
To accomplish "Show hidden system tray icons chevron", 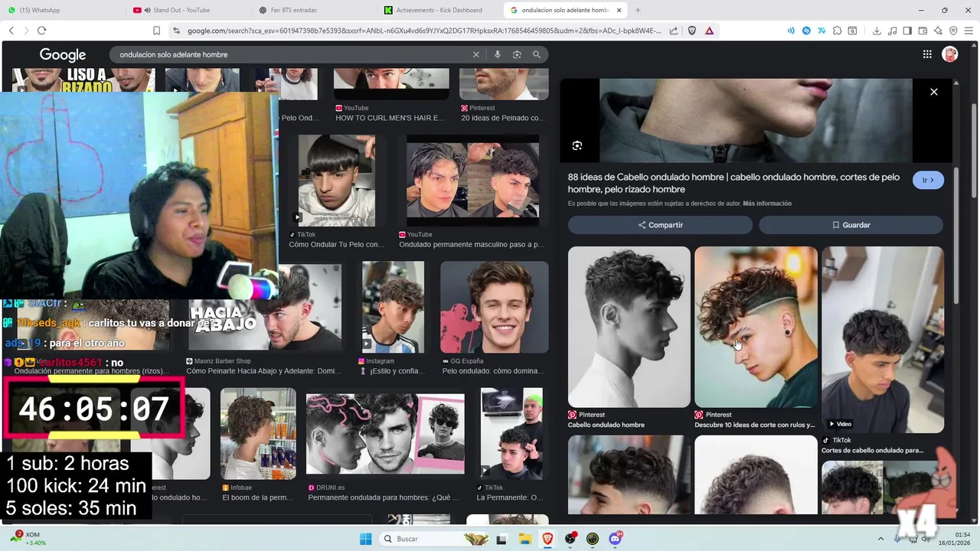I will tap(880, 539).
